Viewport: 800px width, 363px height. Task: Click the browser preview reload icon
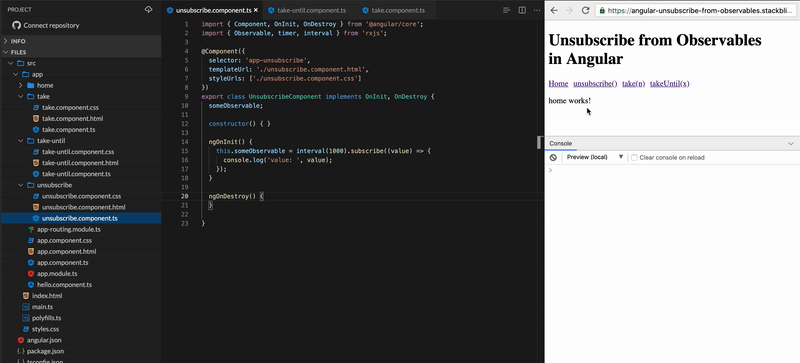point(585,10)
